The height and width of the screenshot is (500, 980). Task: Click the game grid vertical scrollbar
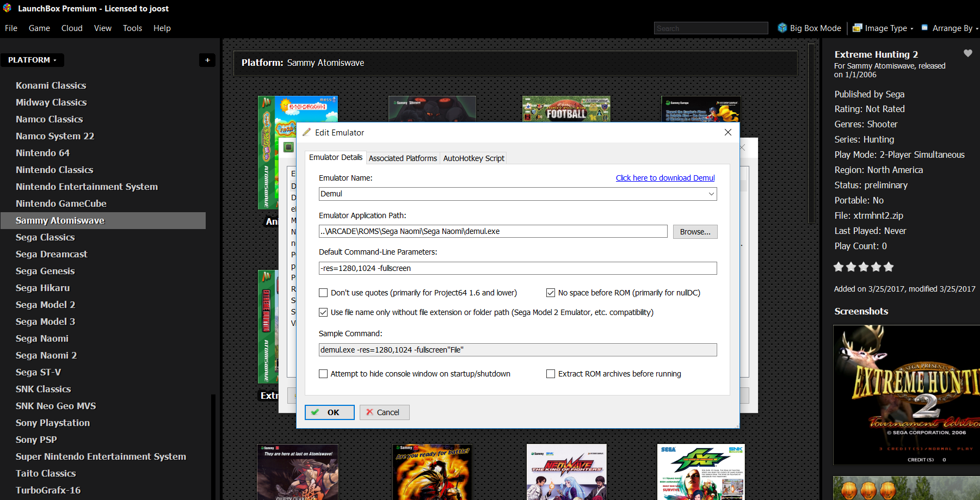coord(811,133)
